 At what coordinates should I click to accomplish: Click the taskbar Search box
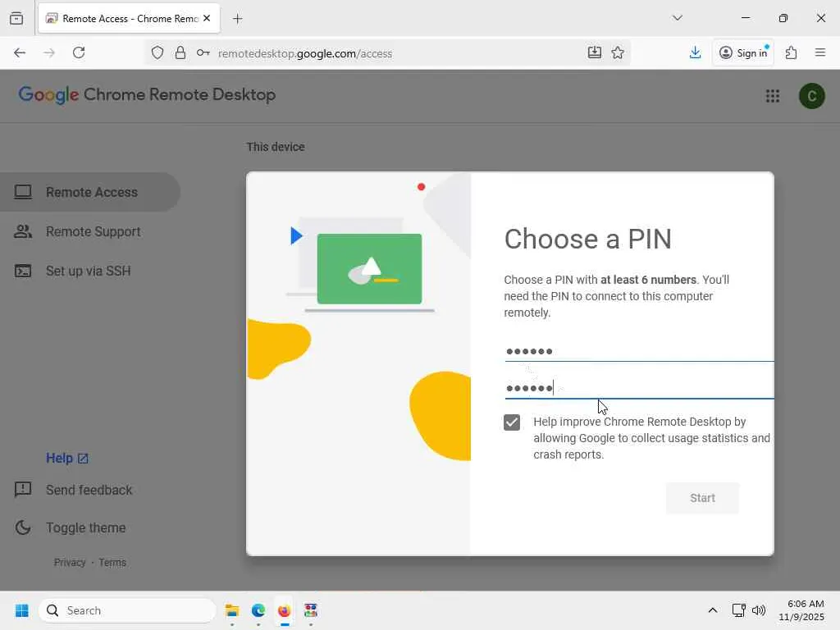pyautogui.click(x=127, y=610)
